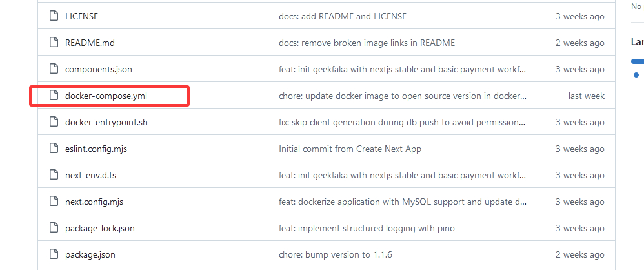View commit "docs: remove broken image links"

click(x=367, y=43)
